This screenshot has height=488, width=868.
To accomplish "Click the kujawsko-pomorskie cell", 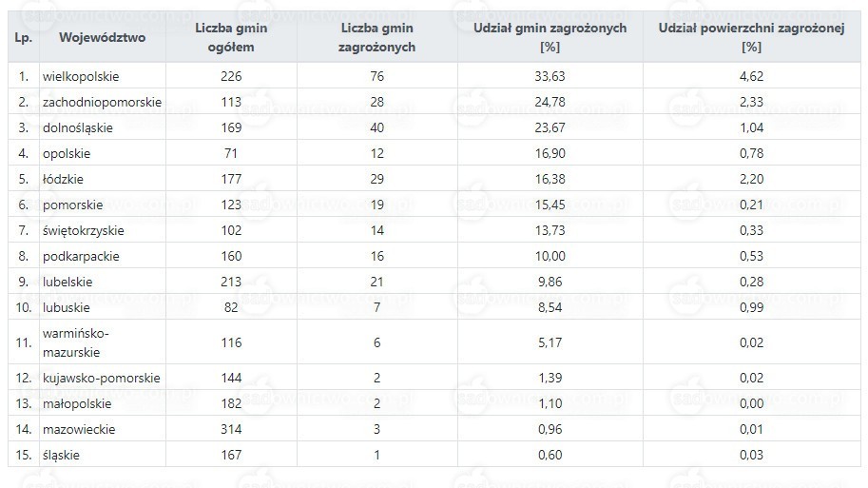I will [102, 378].
